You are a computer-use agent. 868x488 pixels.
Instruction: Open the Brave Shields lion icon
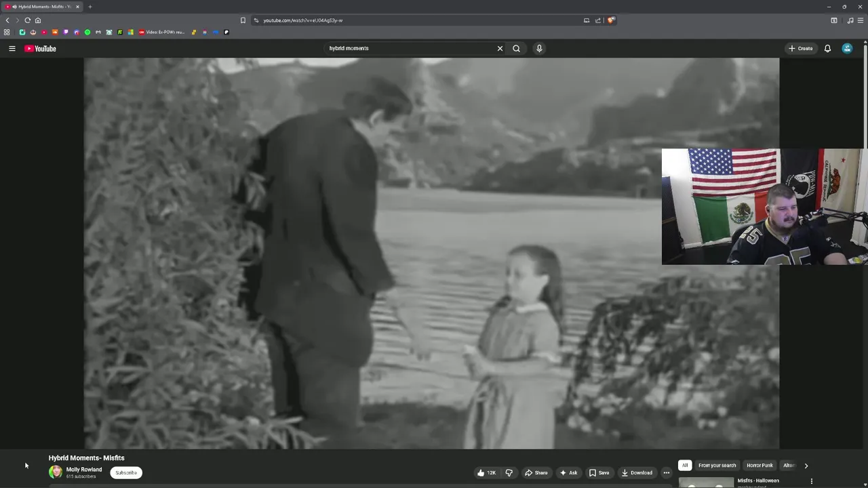[610, 20]
